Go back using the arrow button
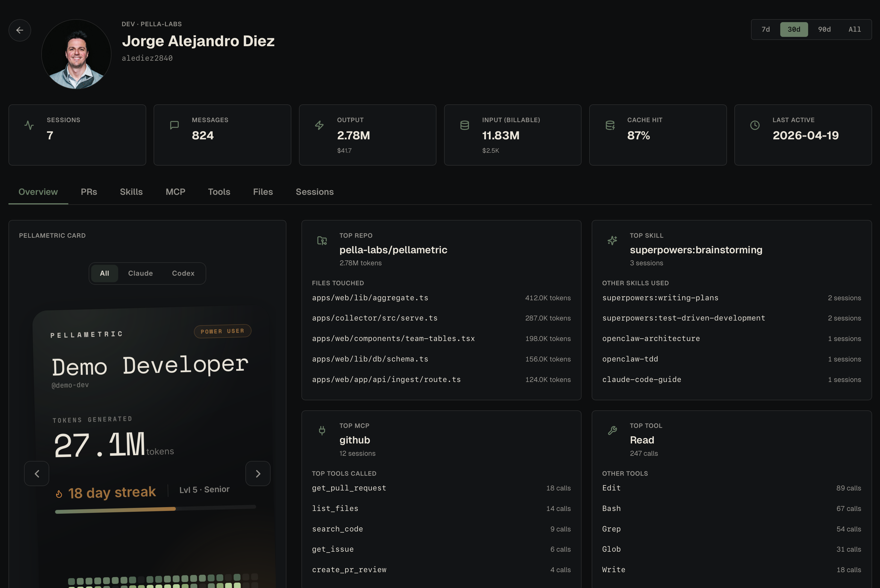 tap(20, 30)
